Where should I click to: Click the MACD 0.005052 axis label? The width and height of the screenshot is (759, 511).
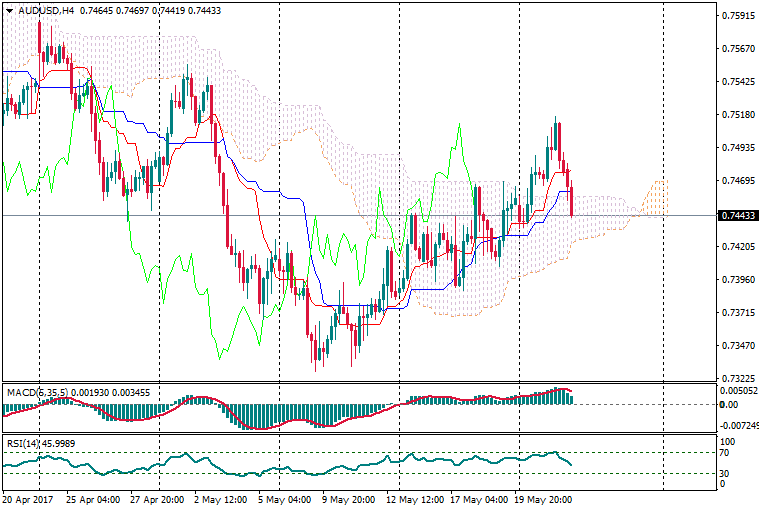738,392
